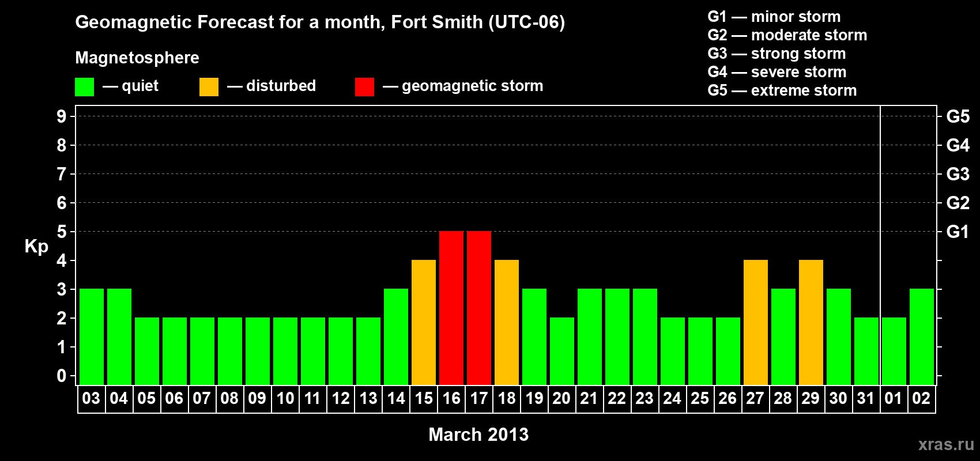Click the 'quiet' legend label
The image size is (980, 461).
coord(140,86)
